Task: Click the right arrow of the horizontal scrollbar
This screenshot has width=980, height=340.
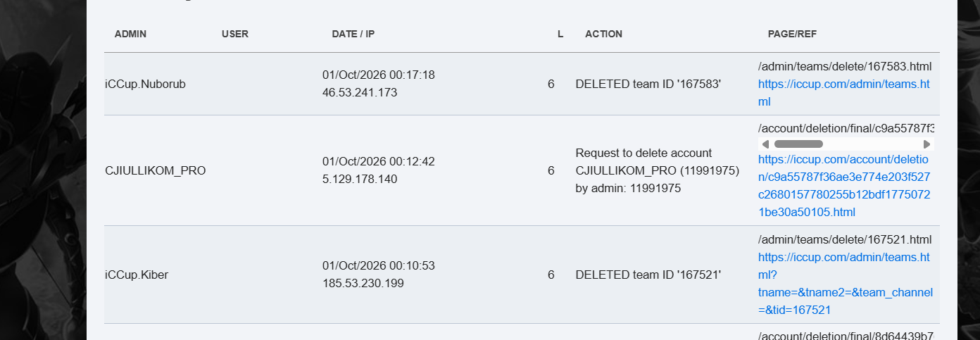Action: 927,144
